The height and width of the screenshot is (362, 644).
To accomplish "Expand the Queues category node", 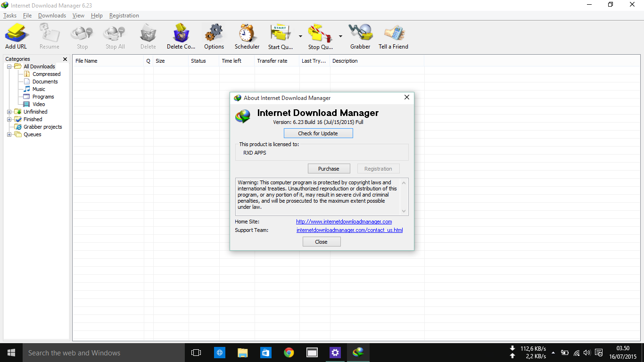I will 9,134.
